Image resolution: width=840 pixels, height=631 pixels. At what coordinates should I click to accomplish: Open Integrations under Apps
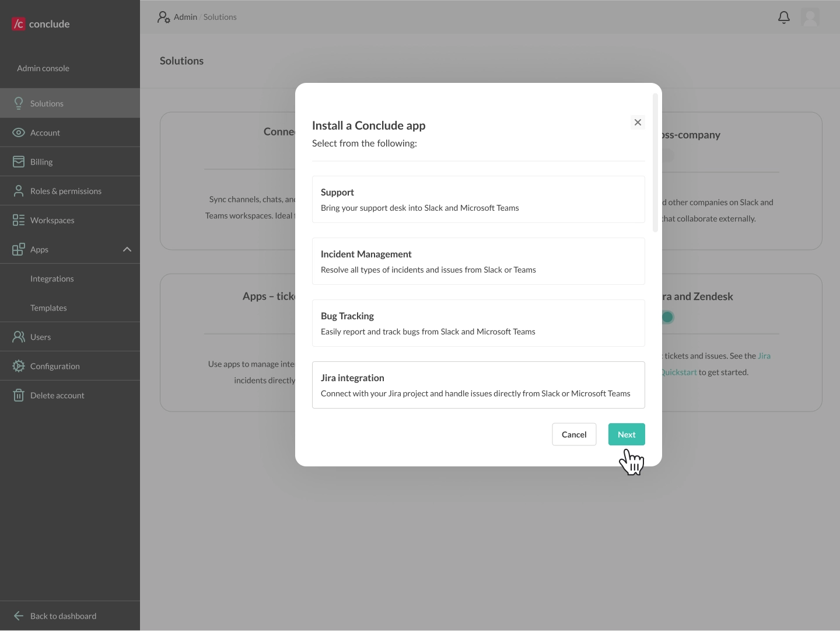pos(70,278)
